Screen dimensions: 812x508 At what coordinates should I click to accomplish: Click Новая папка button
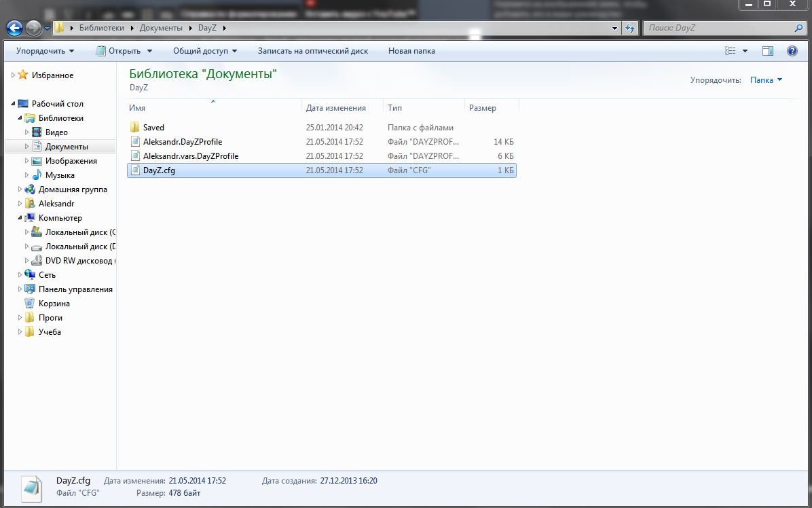tap(411, 51)
